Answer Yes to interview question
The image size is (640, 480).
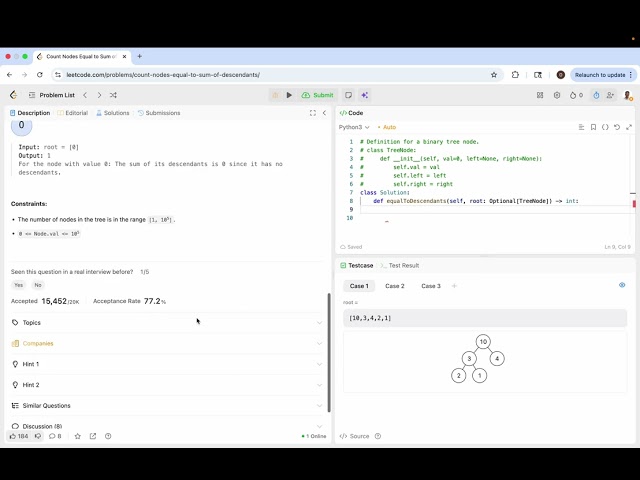pos(19,285)
